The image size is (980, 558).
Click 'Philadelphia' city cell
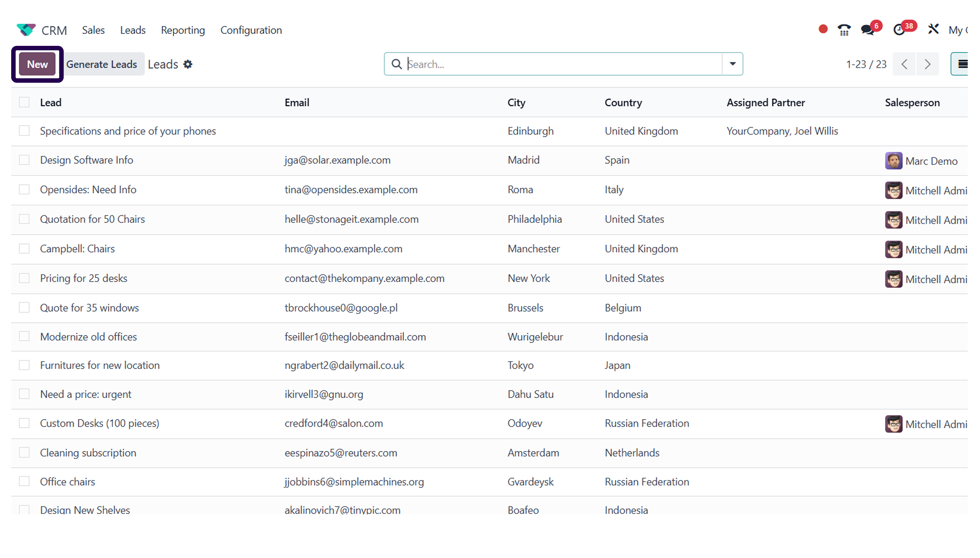click(x=535, y=219)
